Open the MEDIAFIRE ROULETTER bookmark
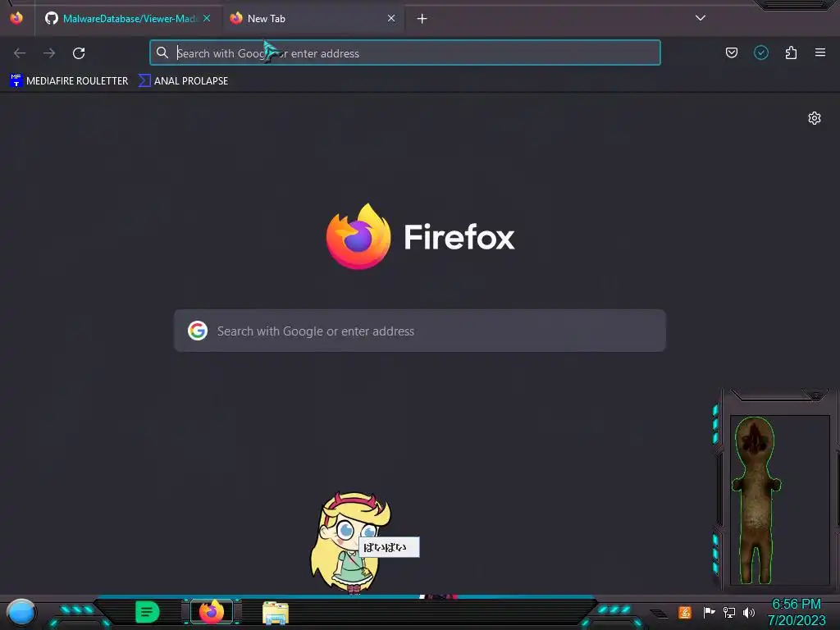This screenshot has height=630, width=840. tap(69, 81)
